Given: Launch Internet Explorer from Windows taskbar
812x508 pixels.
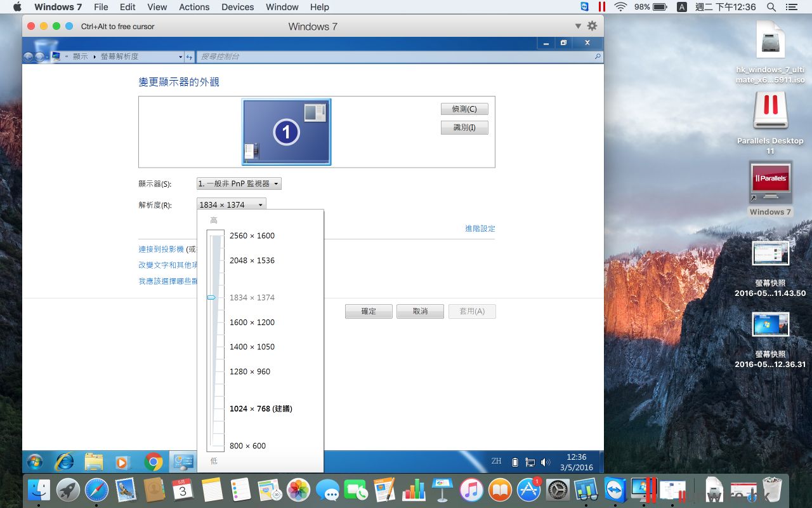Looking at the screenshot, I should [x=64, y=462].
